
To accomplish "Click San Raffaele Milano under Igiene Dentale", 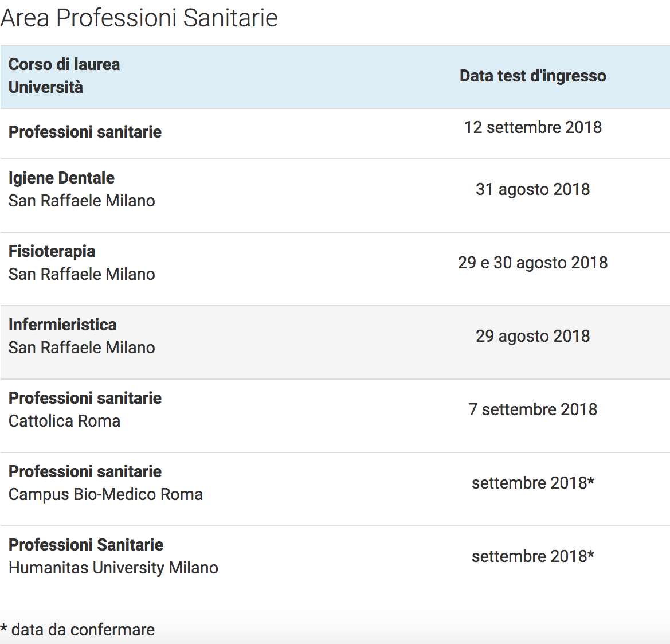I will point(81,201).
